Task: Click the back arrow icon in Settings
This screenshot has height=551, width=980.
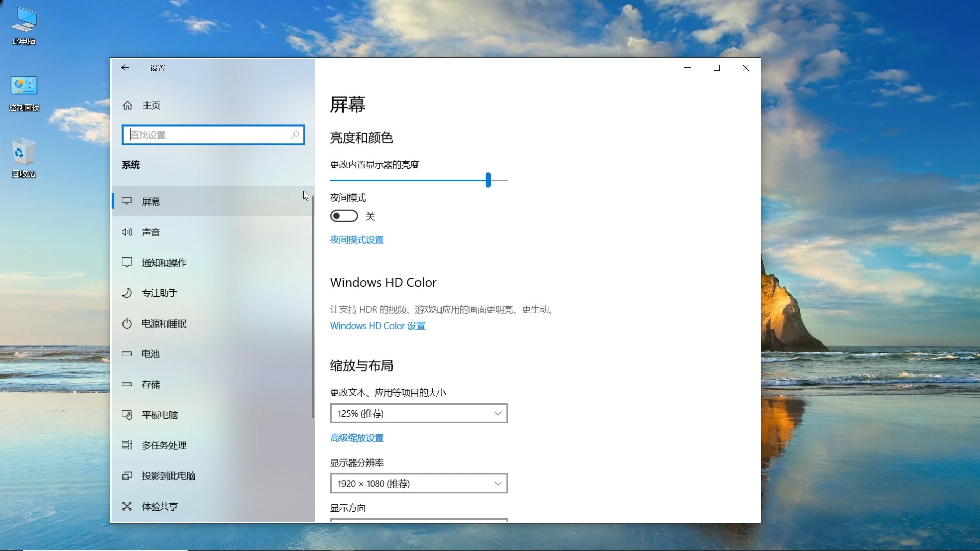Action: click(x=125, y=68)
